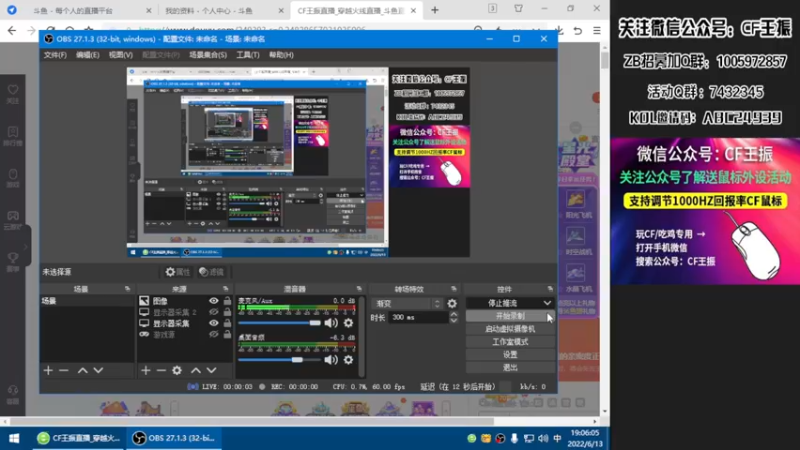800x450 pixels.
Task: Move the source up in the Sources panel
Action: click(196, 370)
